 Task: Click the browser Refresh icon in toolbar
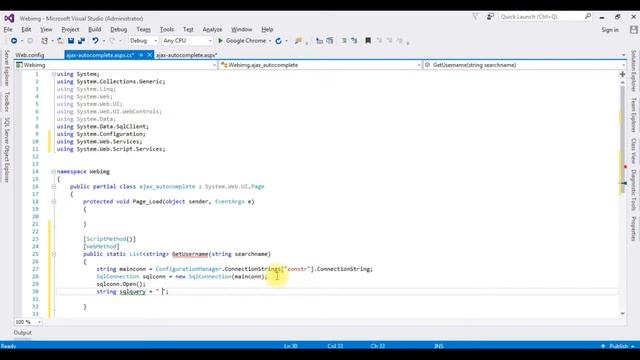pyautogui.click(x=278, y=41)
